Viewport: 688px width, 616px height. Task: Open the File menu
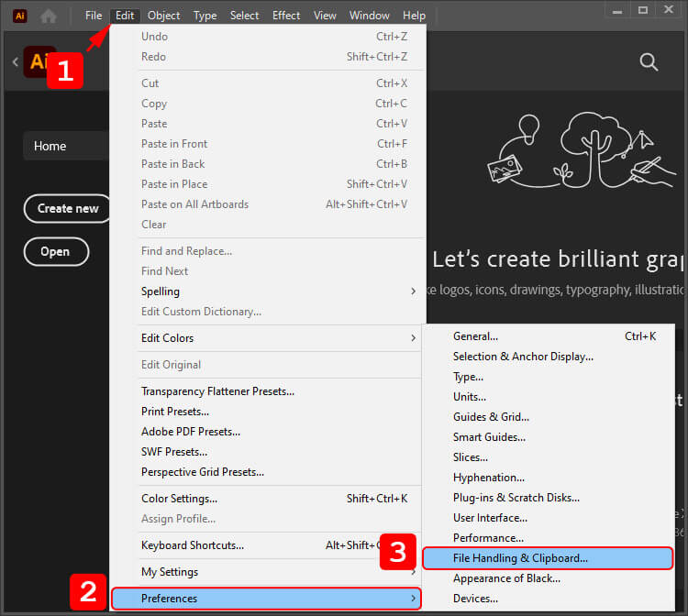tap(94, 16)
